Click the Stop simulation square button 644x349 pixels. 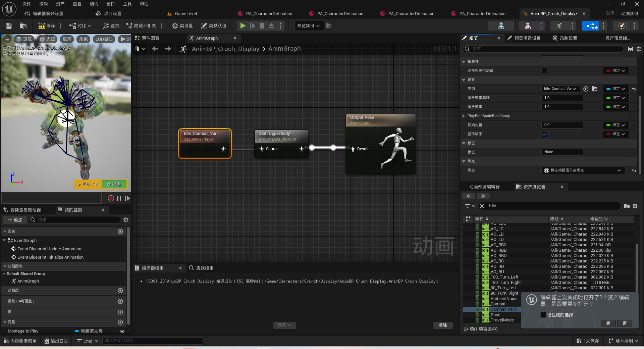point(262,26)
